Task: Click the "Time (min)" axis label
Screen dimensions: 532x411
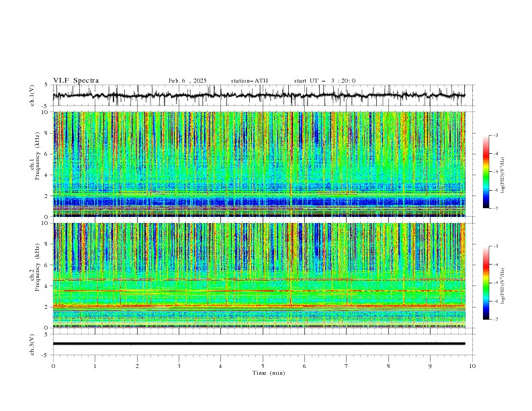Action: coord(269,373)
